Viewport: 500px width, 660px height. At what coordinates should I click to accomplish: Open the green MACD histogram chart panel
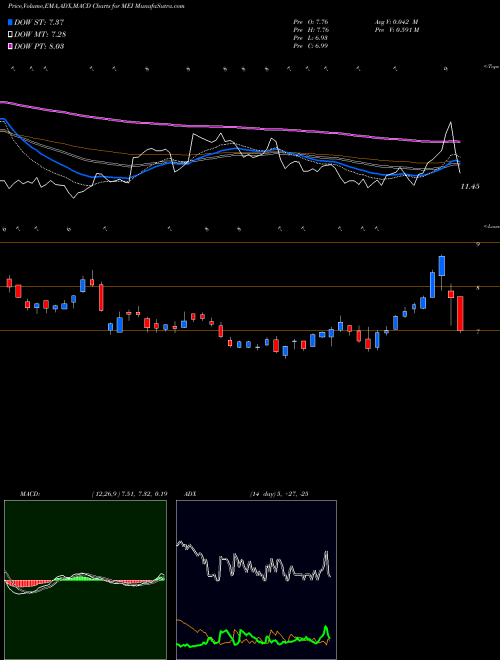click(85, 580)
